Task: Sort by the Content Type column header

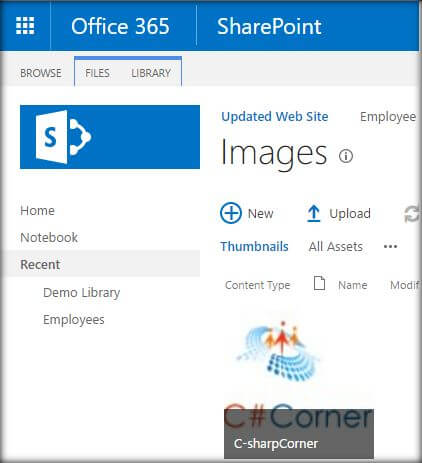Action: pyautogui.click(x=258, y=285)
